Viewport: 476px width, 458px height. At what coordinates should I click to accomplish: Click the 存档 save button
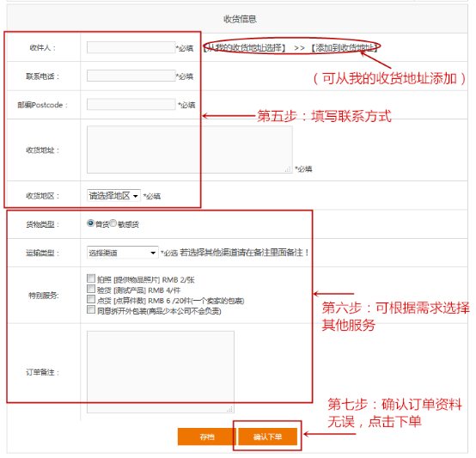pos(207,437)
